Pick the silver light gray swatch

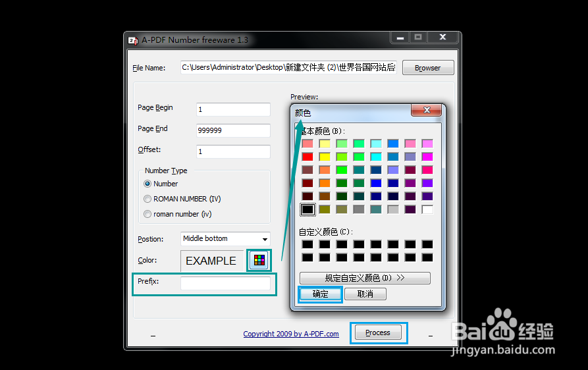pyautogui.click(x=393, y=209)
